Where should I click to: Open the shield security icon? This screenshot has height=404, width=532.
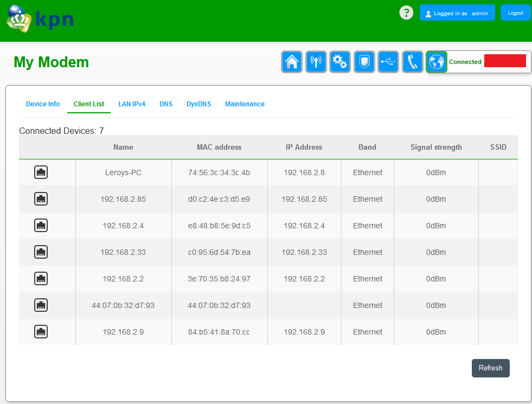pyautogui.click(x=364, y=62)
